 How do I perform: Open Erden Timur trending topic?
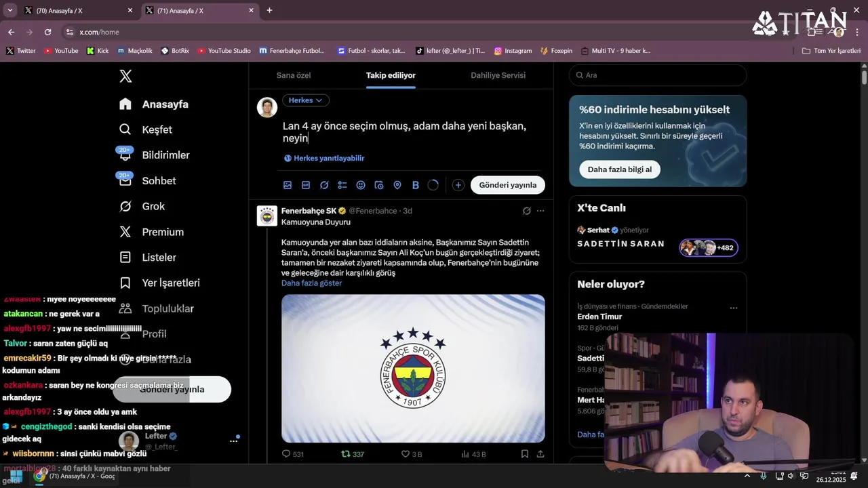pyautogui.click(x=599, y=317)
